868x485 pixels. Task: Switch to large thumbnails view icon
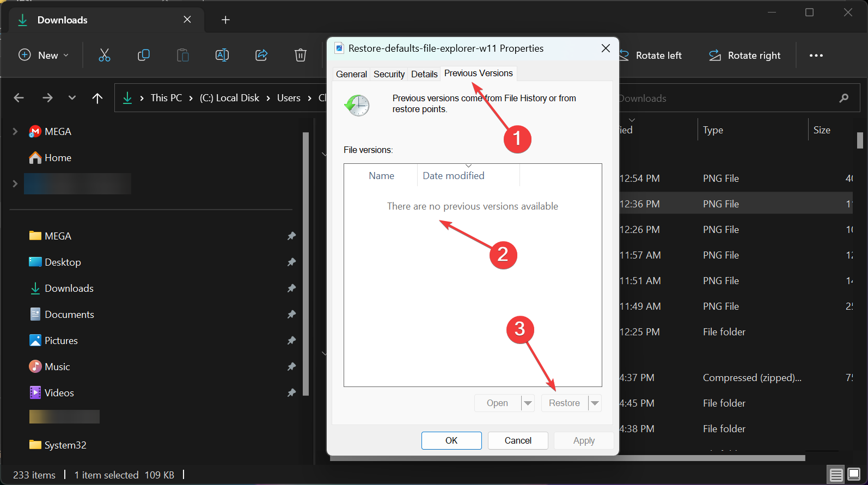854,475
